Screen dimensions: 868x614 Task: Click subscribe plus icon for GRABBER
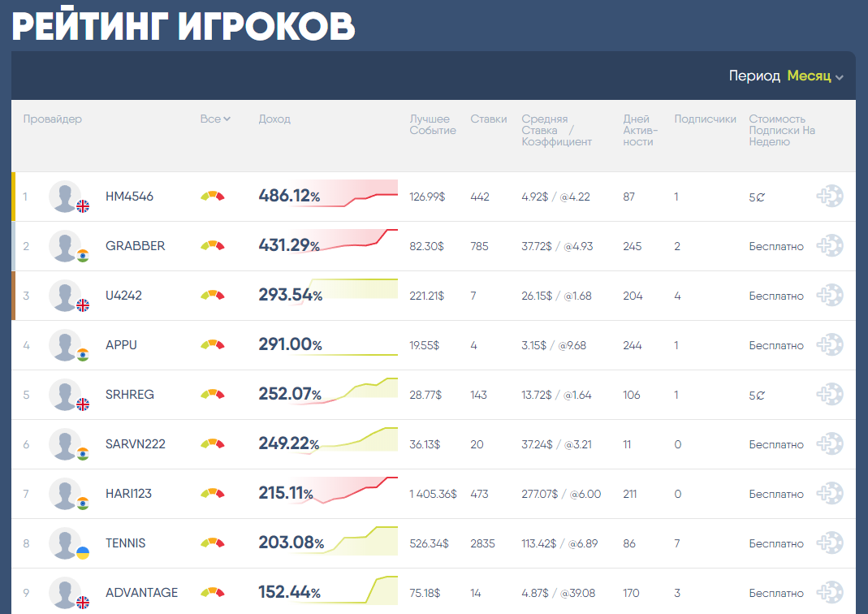[829, 246]
